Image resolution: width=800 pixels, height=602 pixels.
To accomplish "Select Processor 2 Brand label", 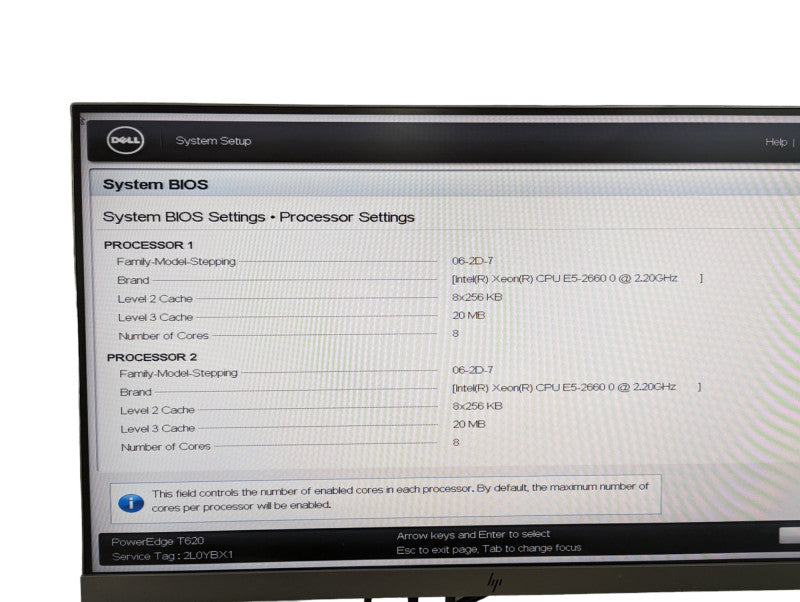I will point(136,392).
